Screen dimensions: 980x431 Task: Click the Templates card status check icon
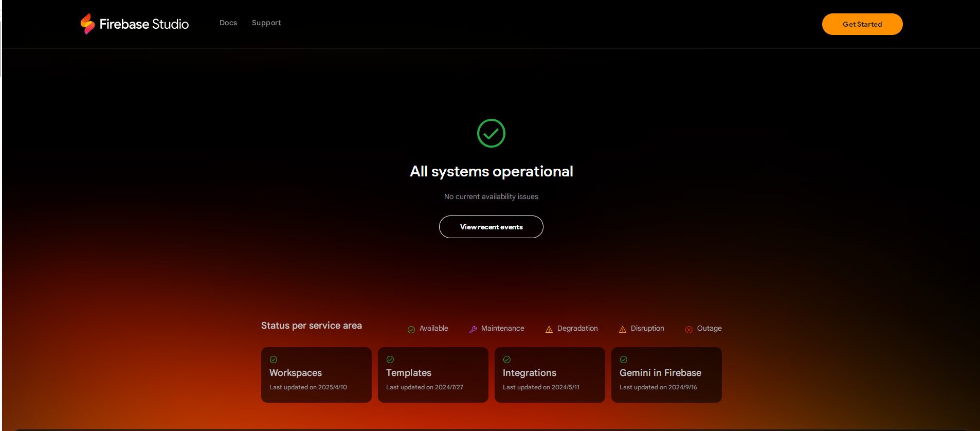pos(390,360)
